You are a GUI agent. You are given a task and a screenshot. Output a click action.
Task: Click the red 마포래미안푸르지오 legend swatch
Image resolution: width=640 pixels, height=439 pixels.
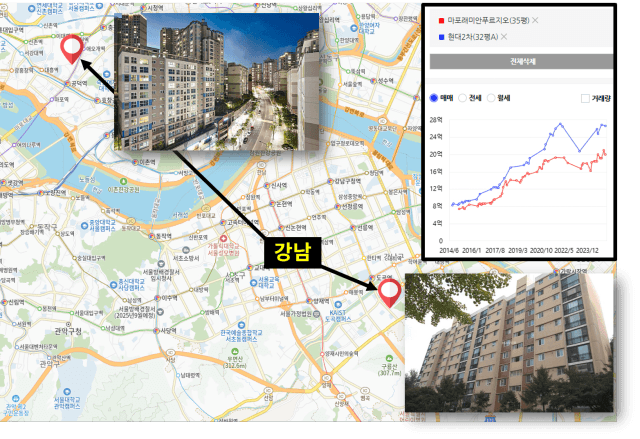pos(441,20)
